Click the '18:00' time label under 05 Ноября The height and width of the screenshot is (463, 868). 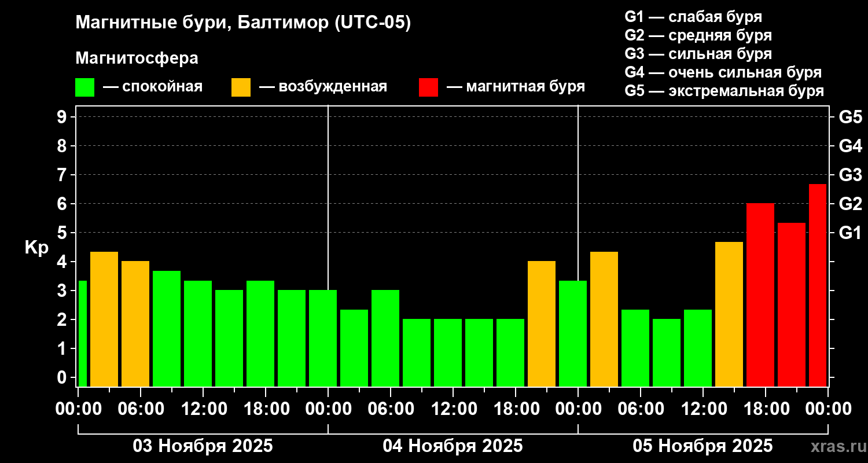766,409
